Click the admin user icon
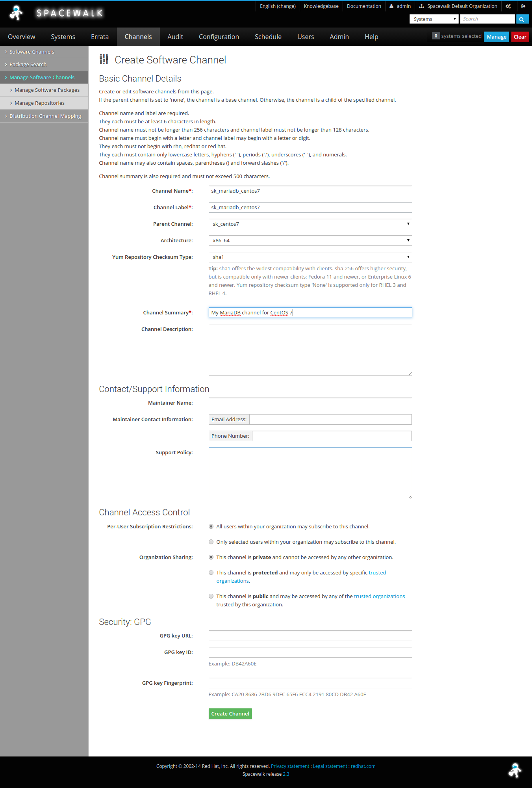 [x=391, y=6]
